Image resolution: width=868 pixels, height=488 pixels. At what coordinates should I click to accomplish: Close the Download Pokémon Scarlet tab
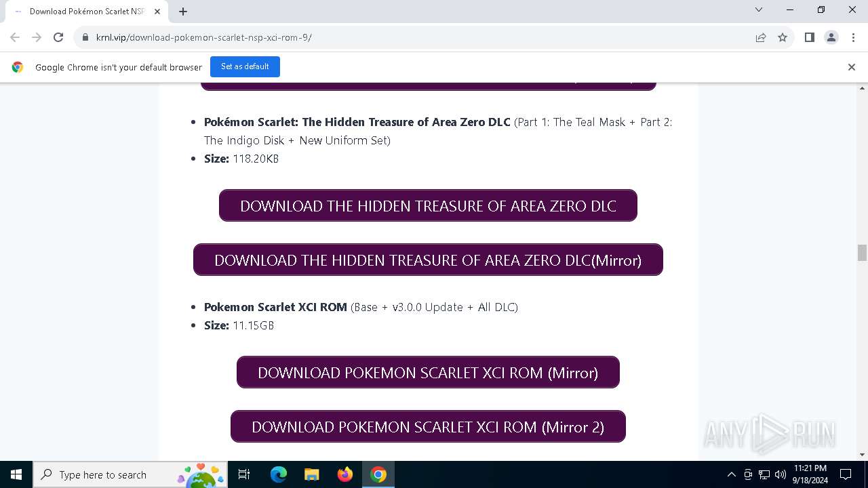click(x=158, y=12)
